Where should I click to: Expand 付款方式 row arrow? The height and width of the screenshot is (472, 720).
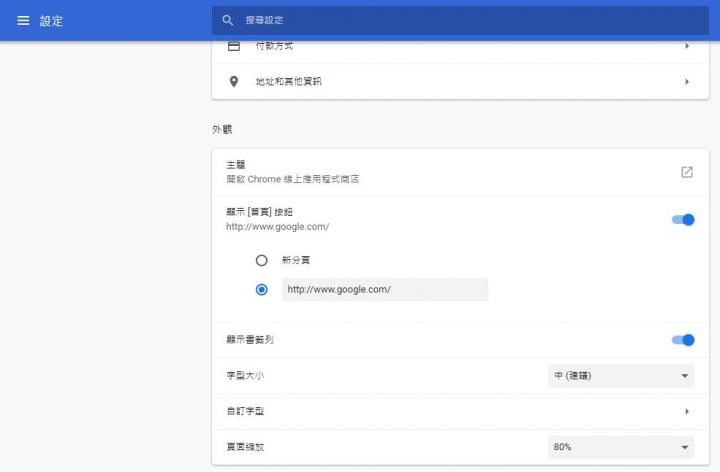coord(687,46)
